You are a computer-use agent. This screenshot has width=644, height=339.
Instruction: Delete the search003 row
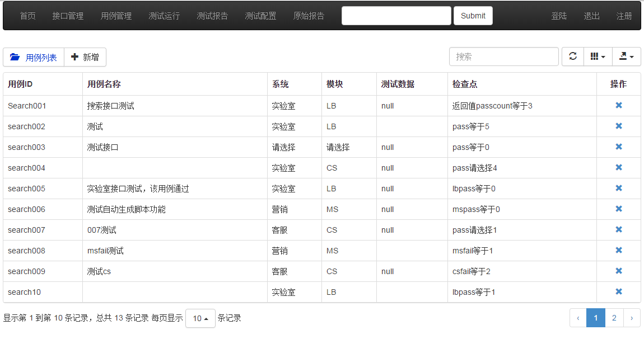(619, 147)
